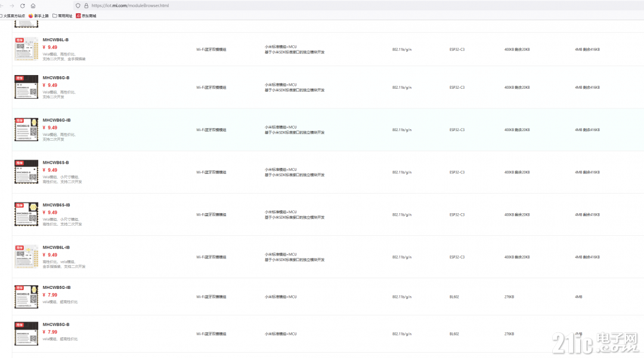The width and height of the screenshot is (644, 358).
Task: Click Wi-Fi蓝牙双模模组 cell in MHCWB6G-IB row
Action: [211, 130]
